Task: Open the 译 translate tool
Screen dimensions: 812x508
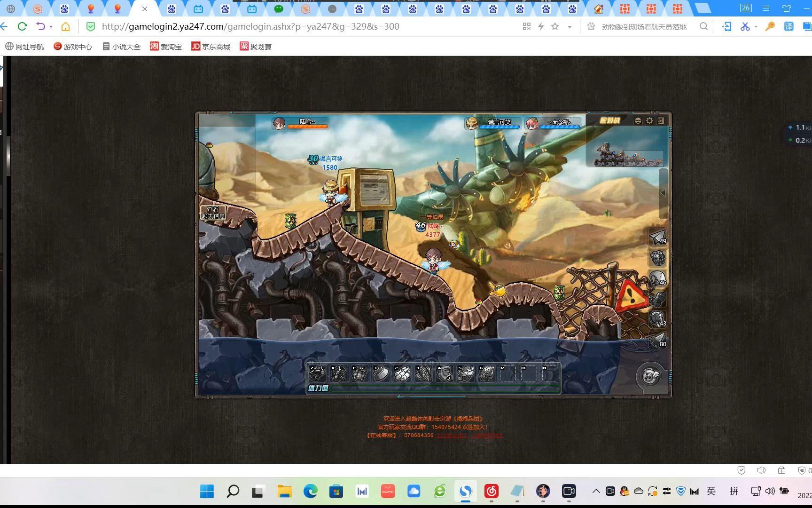Action: tap(789, 26)
